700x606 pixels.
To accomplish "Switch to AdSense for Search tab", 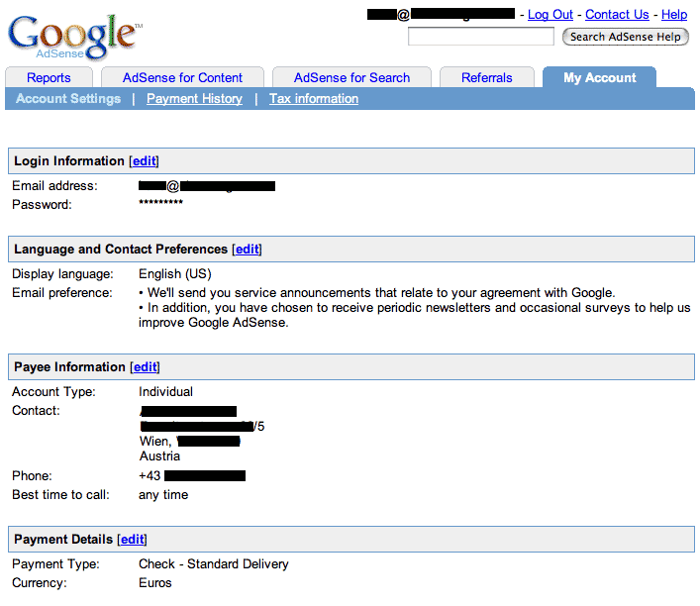I will (x=351, y=77).
